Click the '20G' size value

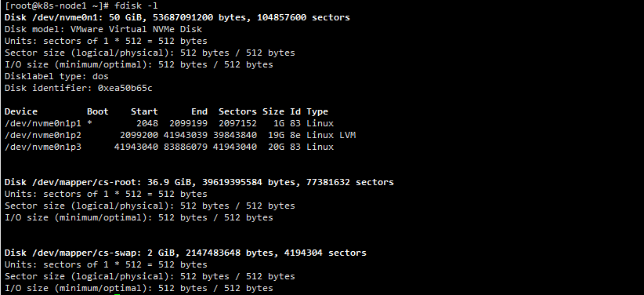276,147
